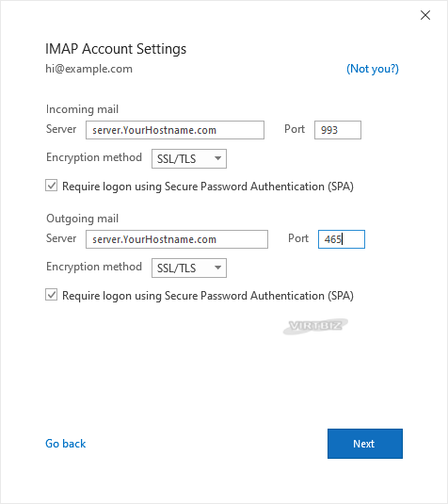448x504 pixels.
Task: Click the outgoing mail server hostname field
Action: coord(177,239)
